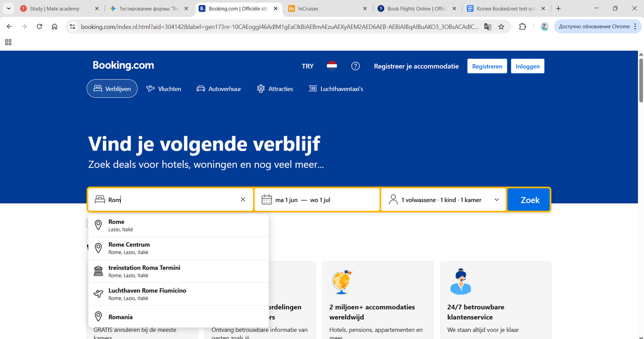Select 'Luchthaven Rome Fiumicino' suggestion

[179, 294]
